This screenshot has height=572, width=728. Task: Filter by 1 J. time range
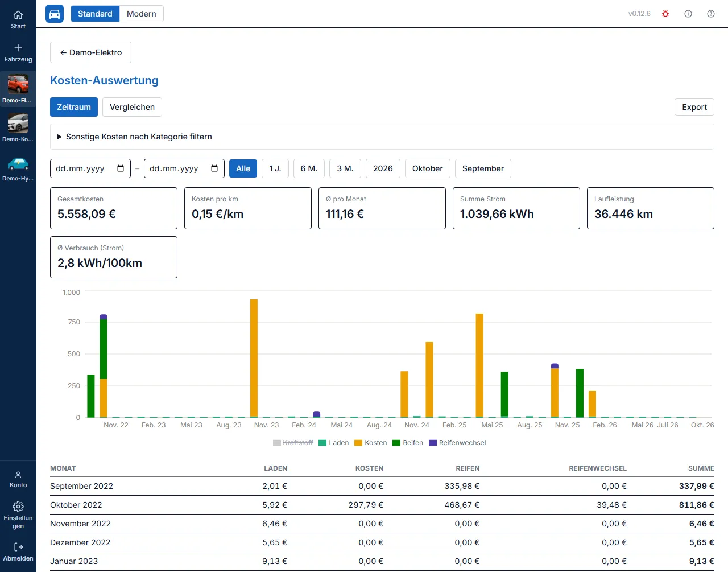click(275, 168)
